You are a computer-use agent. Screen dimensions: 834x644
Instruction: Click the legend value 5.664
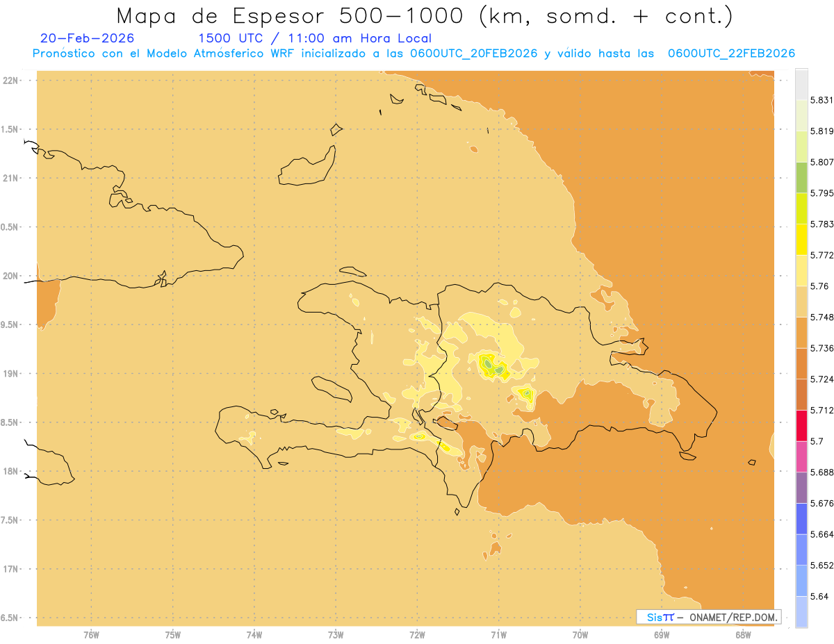coord(821,534)
